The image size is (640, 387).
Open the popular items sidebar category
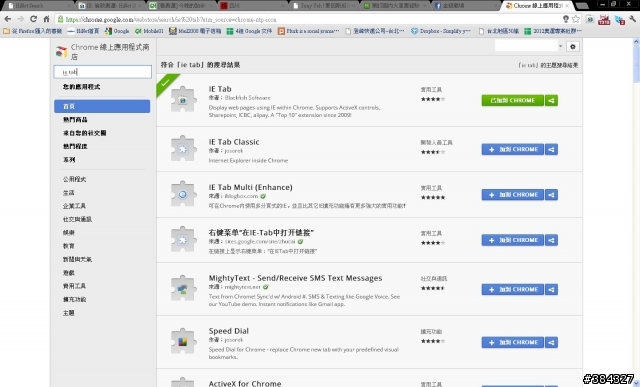[x=75, y=120]
